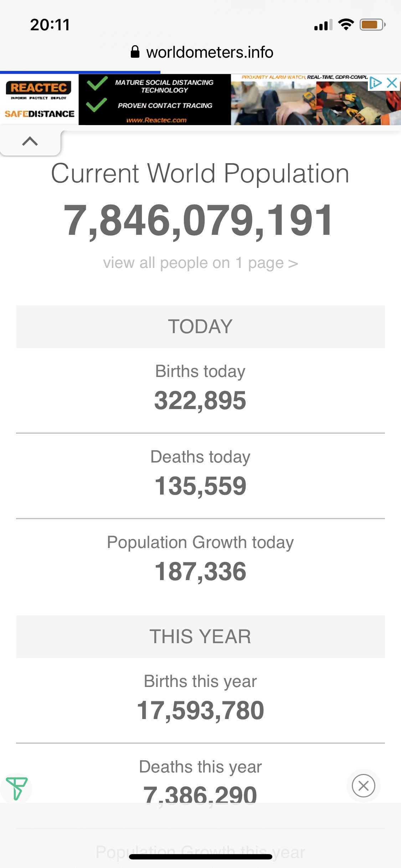Close the Reactec ad banner

click(392, 83)
